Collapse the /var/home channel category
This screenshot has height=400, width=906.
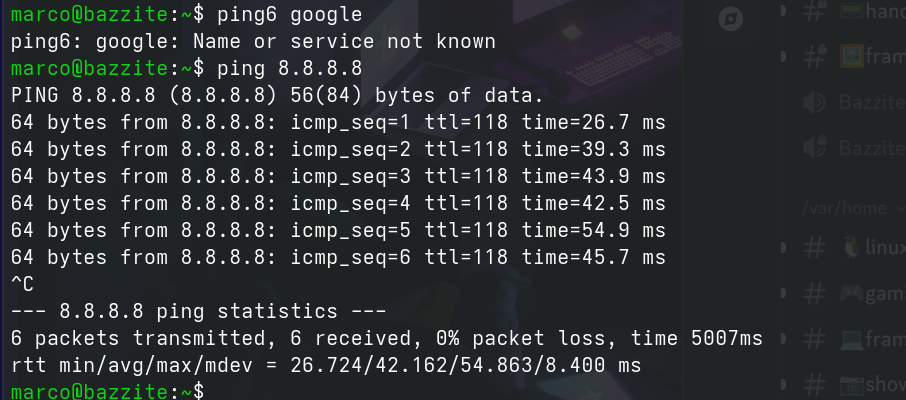coord(844,208)
